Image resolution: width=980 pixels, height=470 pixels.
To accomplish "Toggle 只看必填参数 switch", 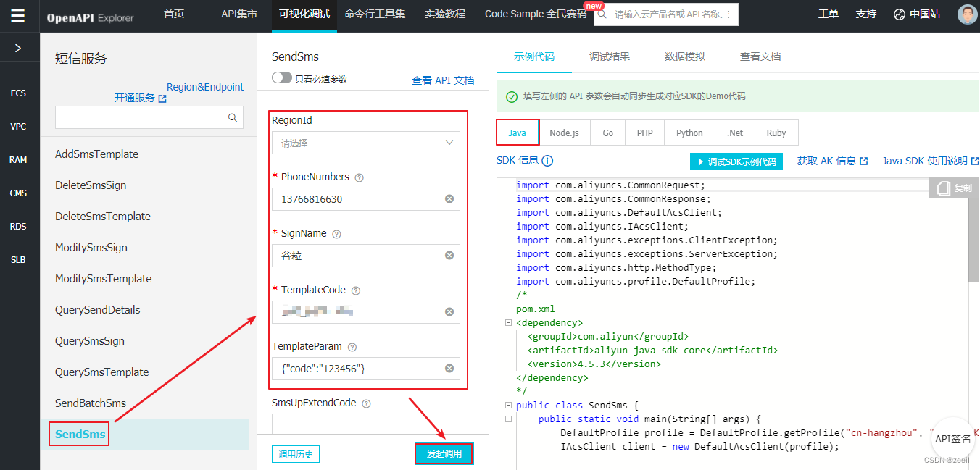I will click(x=282, y=78).
